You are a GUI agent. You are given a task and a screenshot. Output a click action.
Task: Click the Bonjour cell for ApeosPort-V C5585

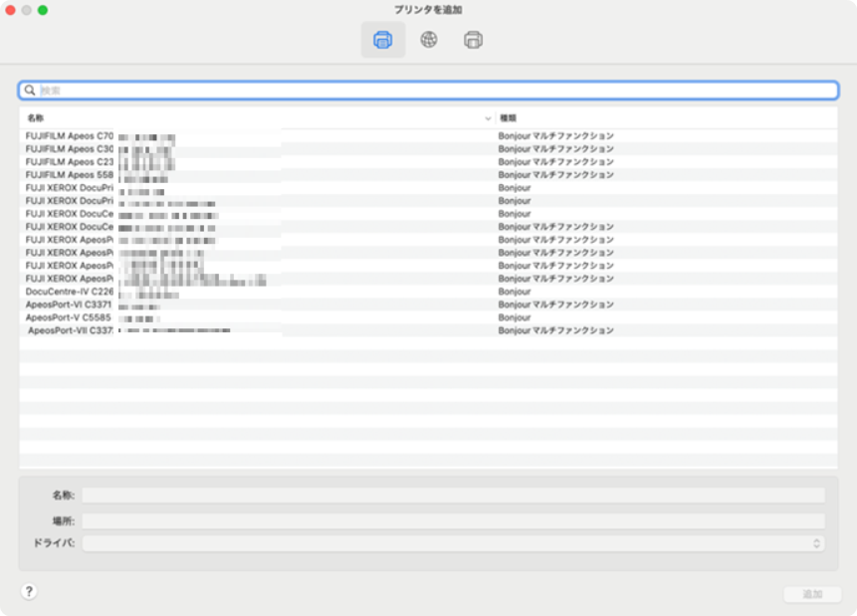pyautogui.click(x=515, y=317)
